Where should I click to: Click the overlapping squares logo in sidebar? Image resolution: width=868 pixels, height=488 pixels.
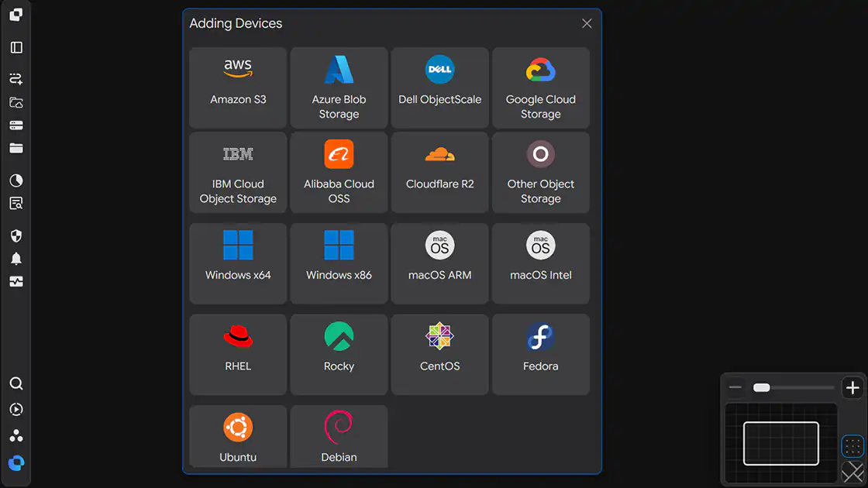coord(16,15)
